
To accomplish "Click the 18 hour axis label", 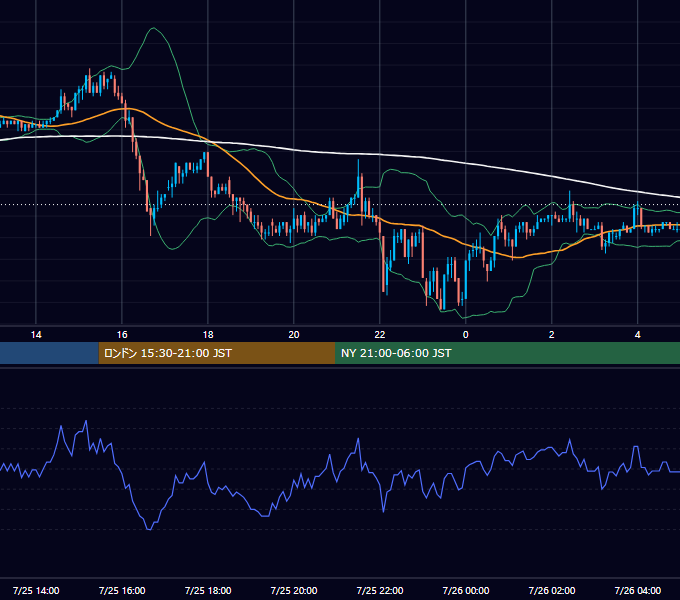I will click(208, 335).
